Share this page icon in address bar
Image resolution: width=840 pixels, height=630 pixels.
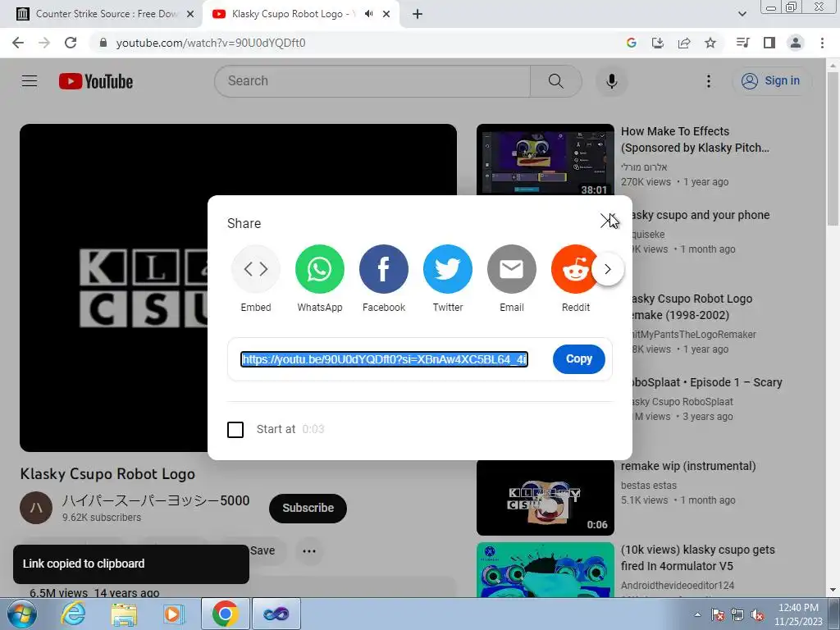pyautogui.click(x=684, y=43)
